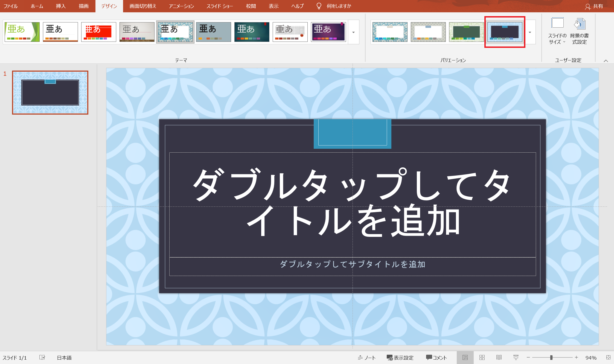Expand the variations gallery dropdown

530,32
